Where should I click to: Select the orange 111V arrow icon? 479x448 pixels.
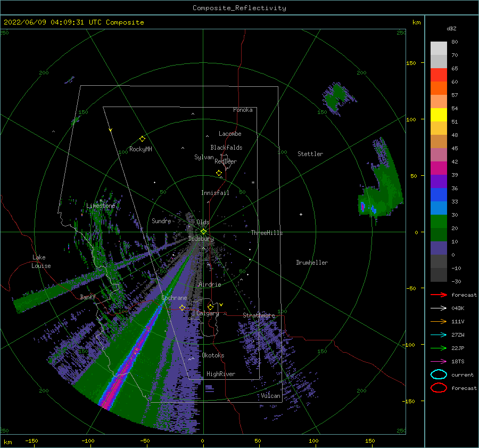(x=439, y=321)
